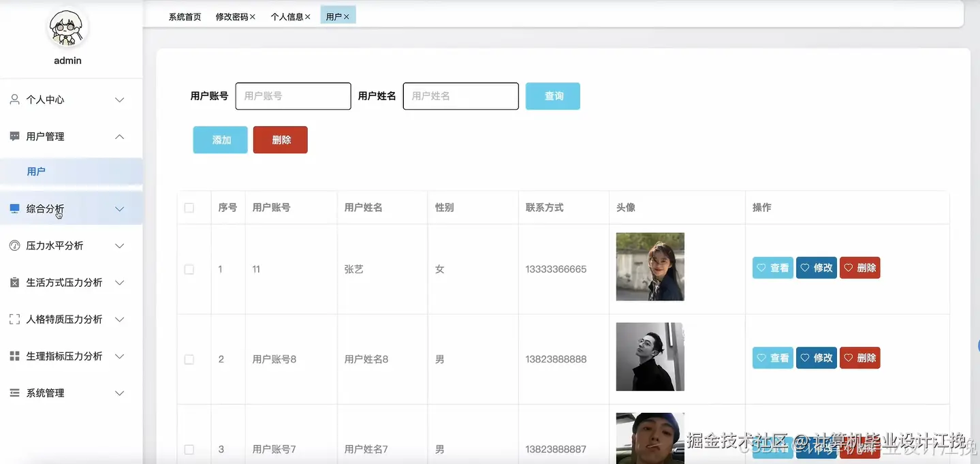
Task: Click the gauge icon beside 压力水平分析
Action: (14, 245)
